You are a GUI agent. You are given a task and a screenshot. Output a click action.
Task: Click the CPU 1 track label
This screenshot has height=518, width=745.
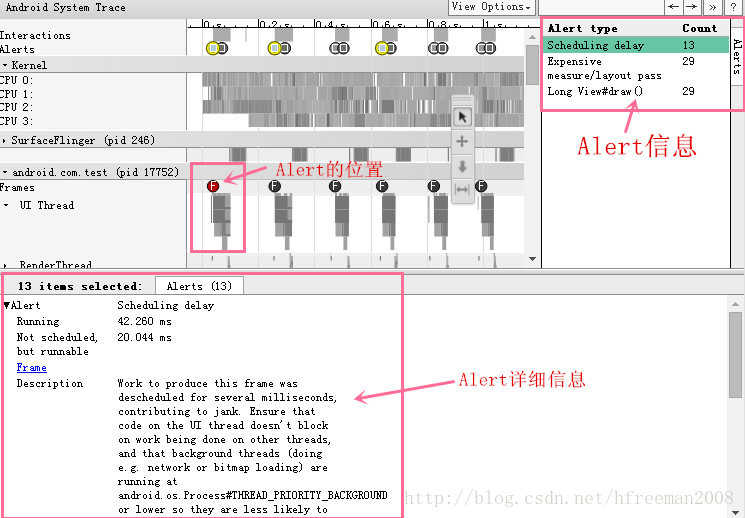click(x=17, y=94)
